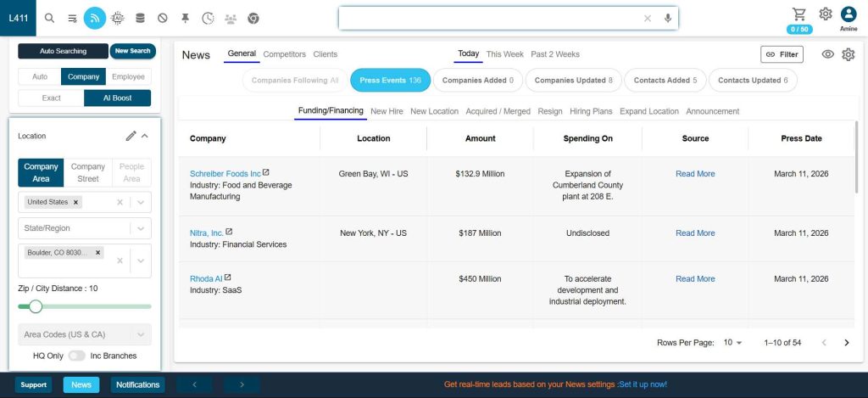Select the news feed RSS icon
This screenshot has height=398, width=868.
coord(95,19)
